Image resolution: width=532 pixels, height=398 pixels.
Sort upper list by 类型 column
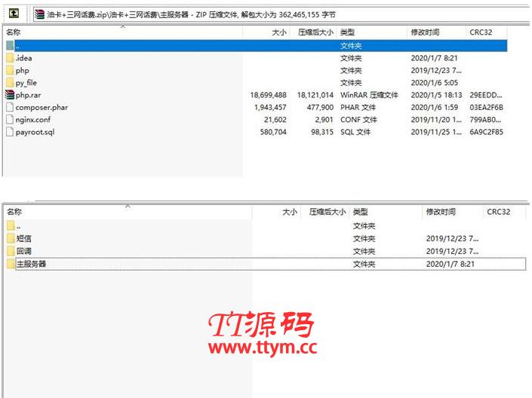click(x=347, y=32)
